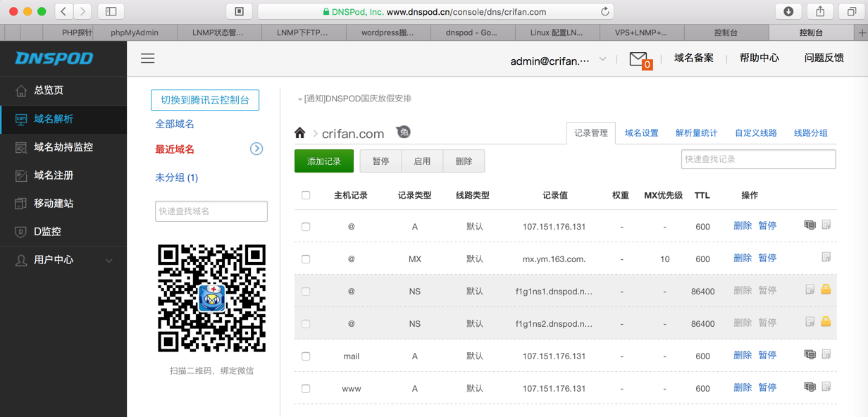The image size is (868, 417).
Task: Click the lock icon on f1g1ns1 NS record
Action: point(826,290)
